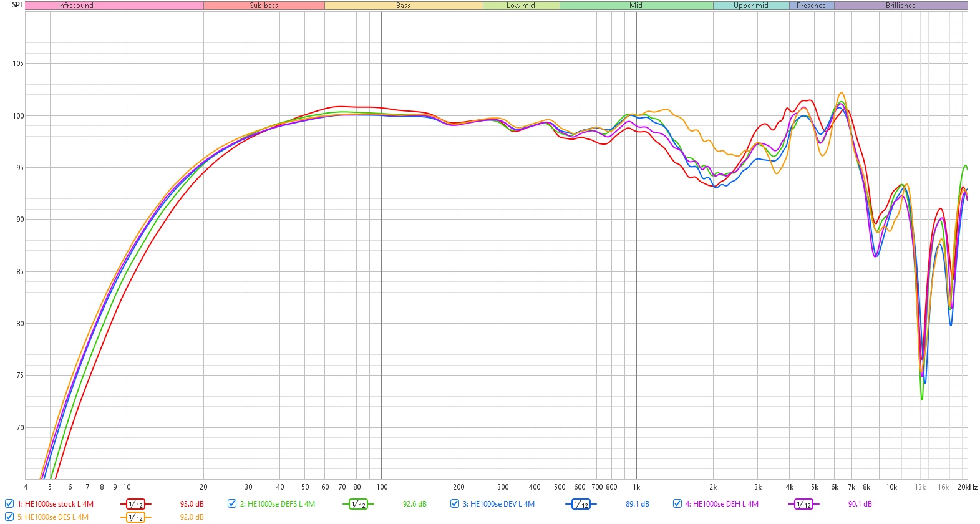Image resolution: width=980 pixels, height=524 pixels.
Task: Click the 70 value on the SPL axis
Action: 20,428
